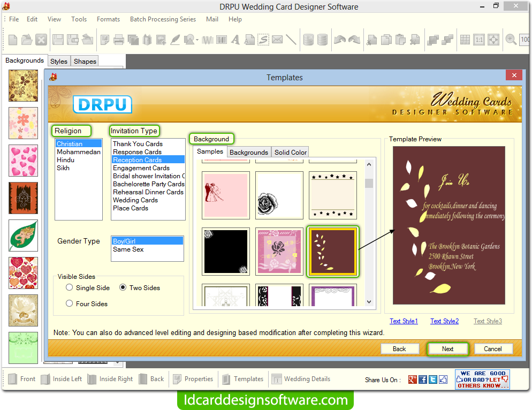The image size is (532, 410).
Task: Click the Undo arrow icon
Action: (x=340, y=39)
